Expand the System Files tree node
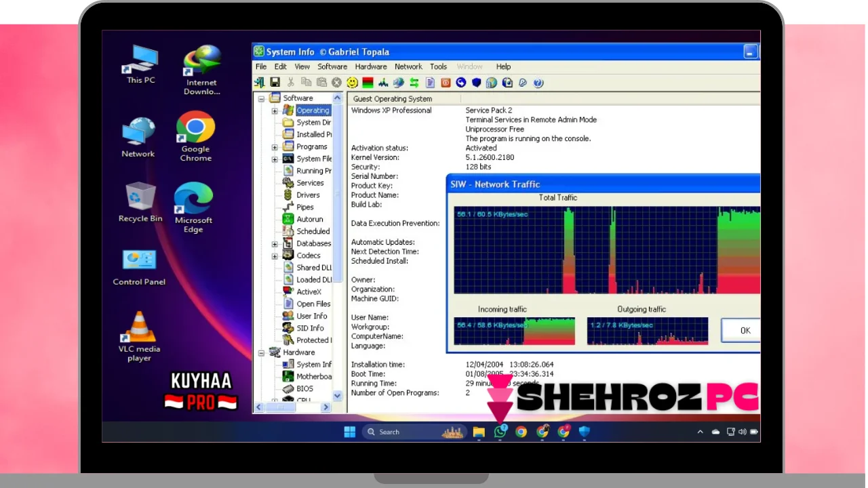Screen dimensions: 868x488 coord(275,159)
